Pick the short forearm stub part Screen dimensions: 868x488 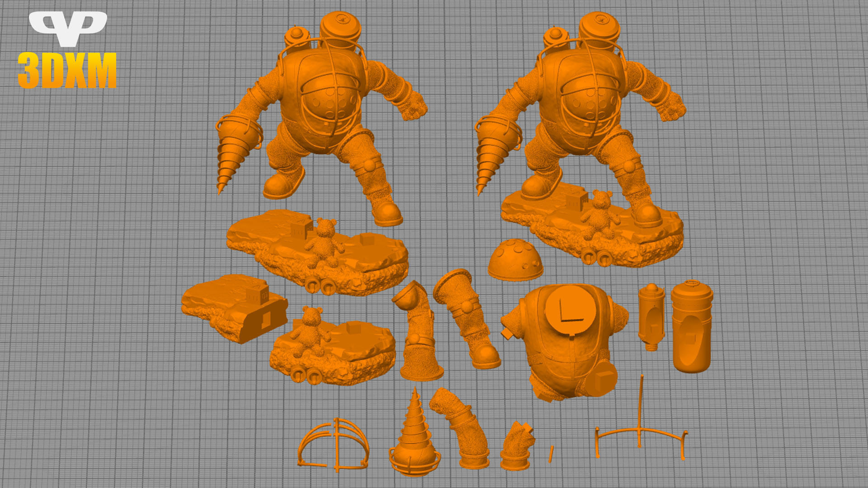pos(517,446)
